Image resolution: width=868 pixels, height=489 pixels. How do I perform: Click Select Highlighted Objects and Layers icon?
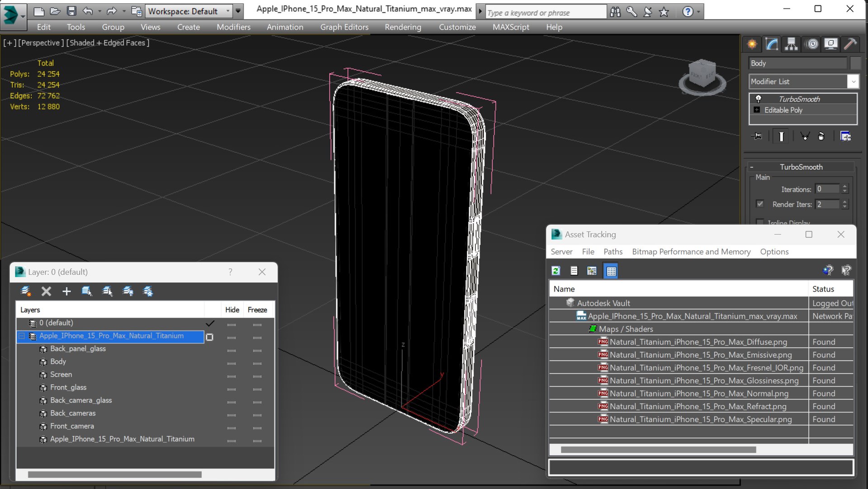pos(87,291)
